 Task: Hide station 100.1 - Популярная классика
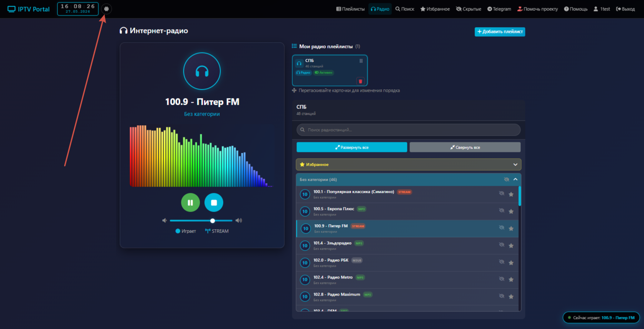(502, 193)
